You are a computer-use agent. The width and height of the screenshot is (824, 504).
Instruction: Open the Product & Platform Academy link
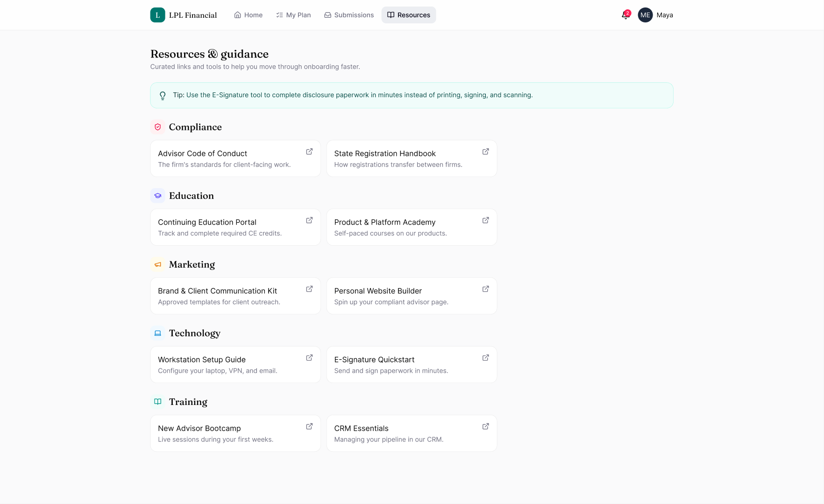(x=412, y=227)
